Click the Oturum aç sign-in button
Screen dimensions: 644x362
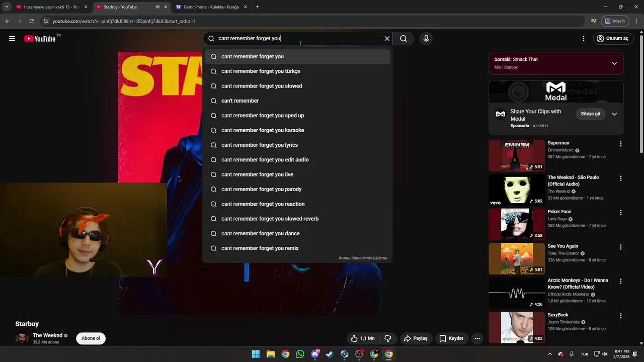[x=612, y=39]
